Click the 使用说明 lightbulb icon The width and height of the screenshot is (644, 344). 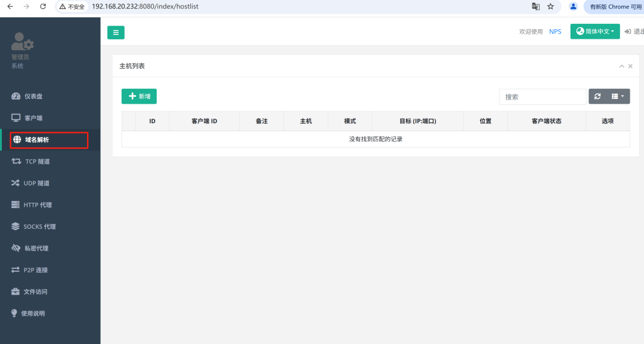14,313
